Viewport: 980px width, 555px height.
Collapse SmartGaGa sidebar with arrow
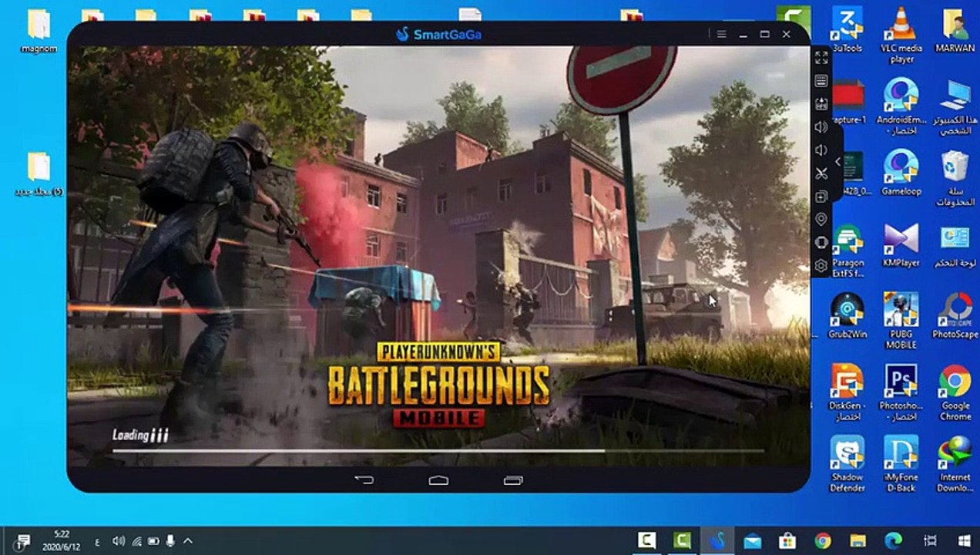point(838,162)
